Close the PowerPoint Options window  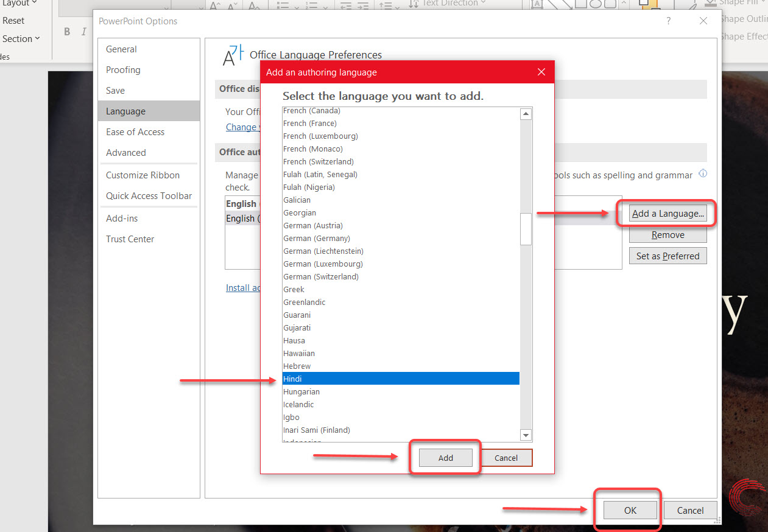point(703,21)
